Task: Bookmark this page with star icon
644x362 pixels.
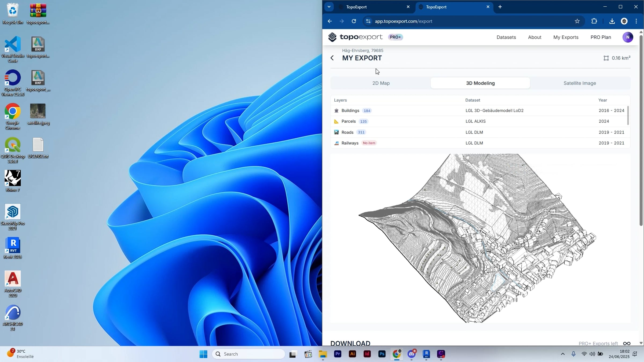Action: pos(577,21)
